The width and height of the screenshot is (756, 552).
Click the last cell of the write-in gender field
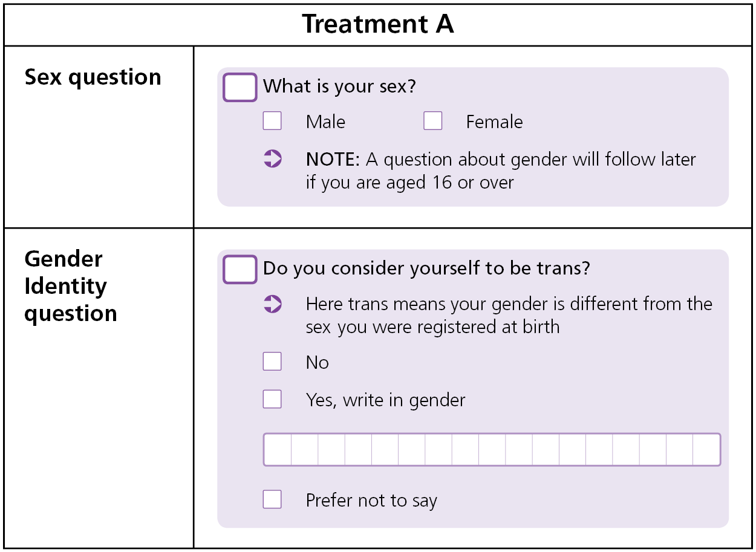(706, 450)
